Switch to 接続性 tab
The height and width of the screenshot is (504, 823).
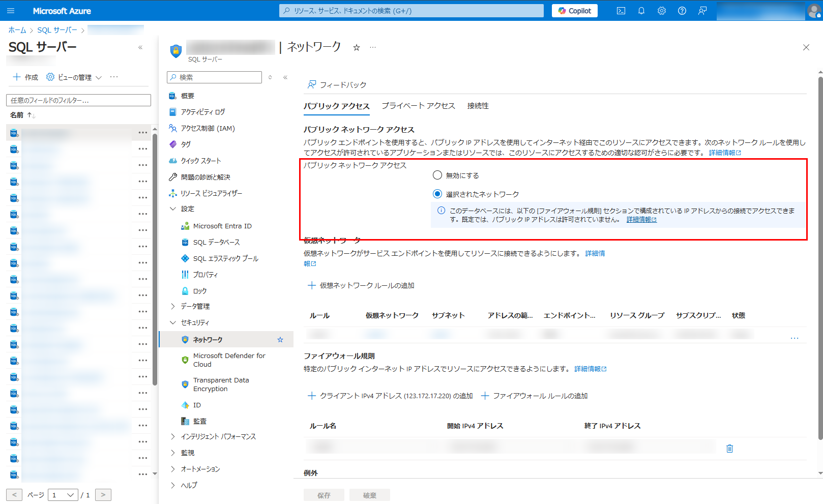coord(478,106)
